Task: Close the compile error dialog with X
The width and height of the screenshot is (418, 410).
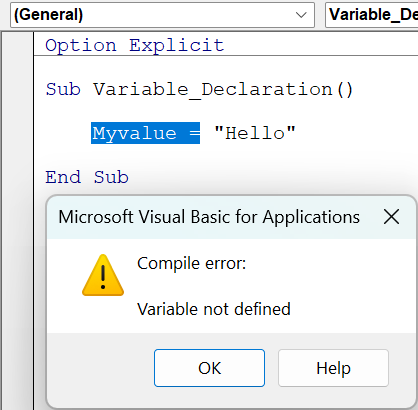Action: point(391,217)
